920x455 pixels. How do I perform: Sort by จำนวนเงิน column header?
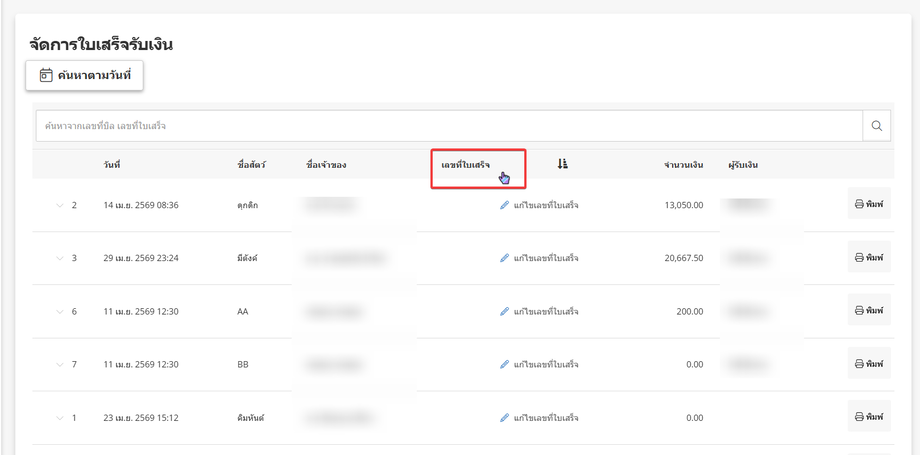[x=684, y=165]
